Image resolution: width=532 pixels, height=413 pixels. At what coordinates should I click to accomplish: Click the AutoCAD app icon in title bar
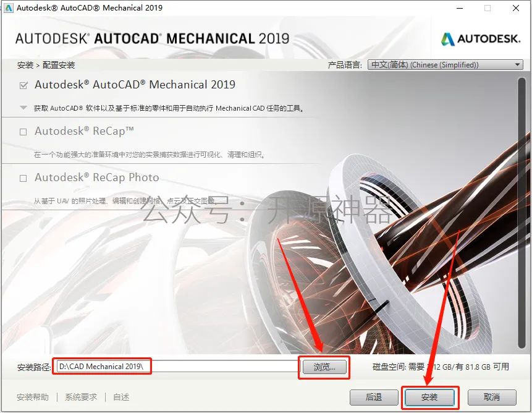pos(9,7)
